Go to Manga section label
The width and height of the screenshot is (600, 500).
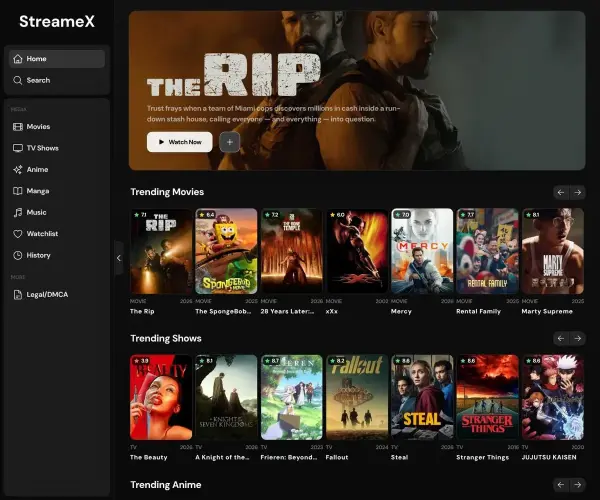point(38,191)
